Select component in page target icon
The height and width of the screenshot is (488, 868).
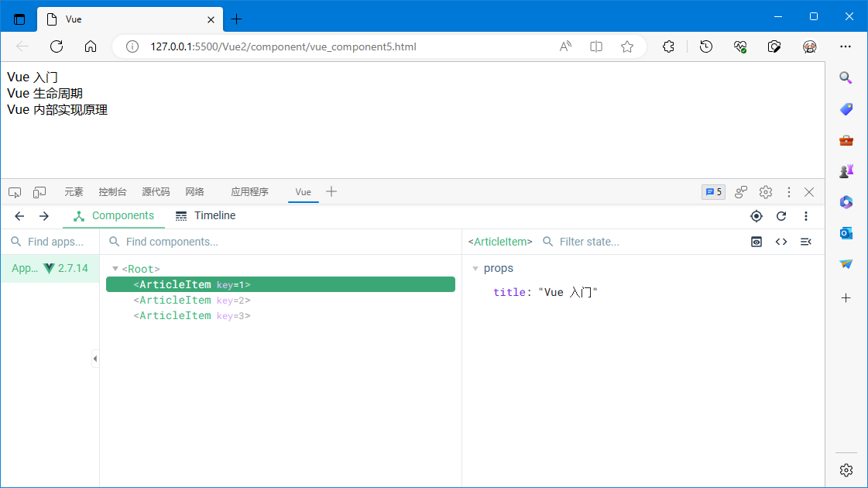click(756, 216)
